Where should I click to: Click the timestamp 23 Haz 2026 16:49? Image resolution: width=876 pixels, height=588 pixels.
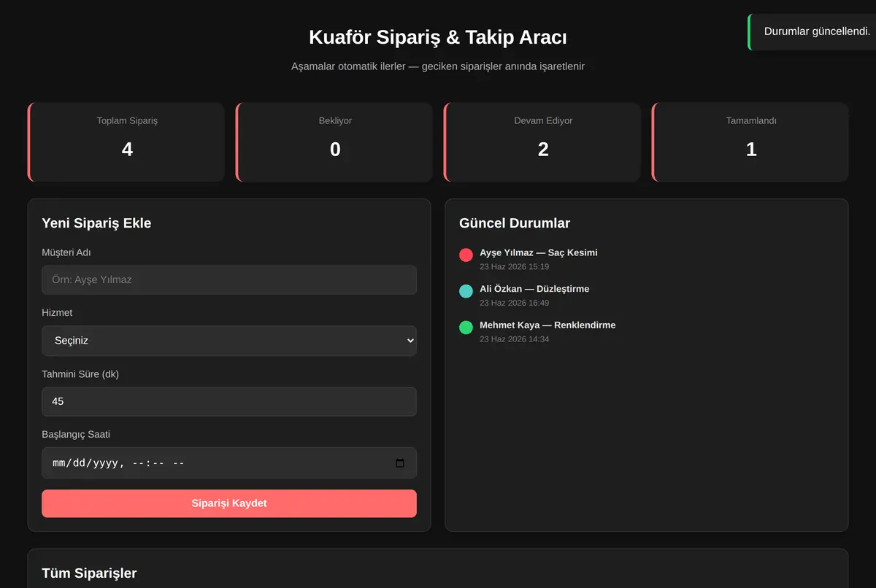[514, 303]
